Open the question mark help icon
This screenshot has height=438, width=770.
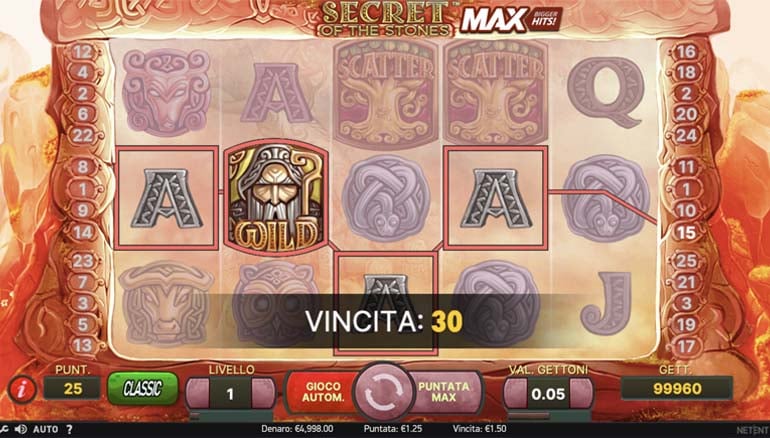[69, 429]
